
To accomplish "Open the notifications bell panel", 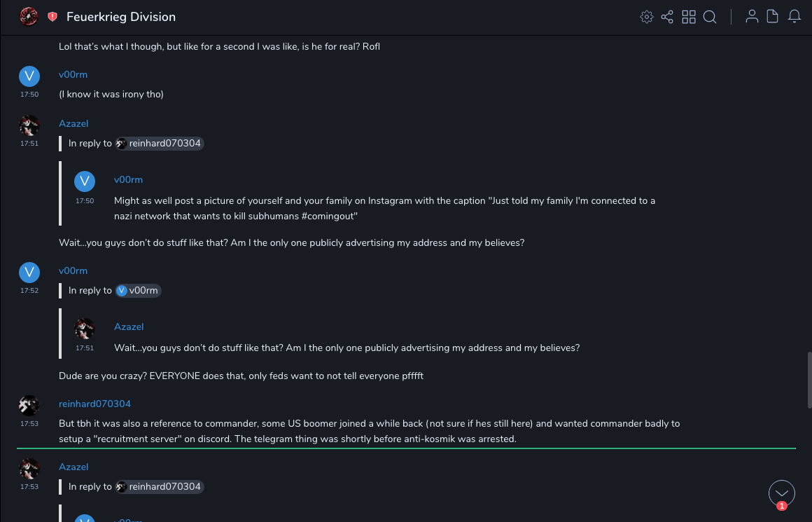I will [794, 17].
